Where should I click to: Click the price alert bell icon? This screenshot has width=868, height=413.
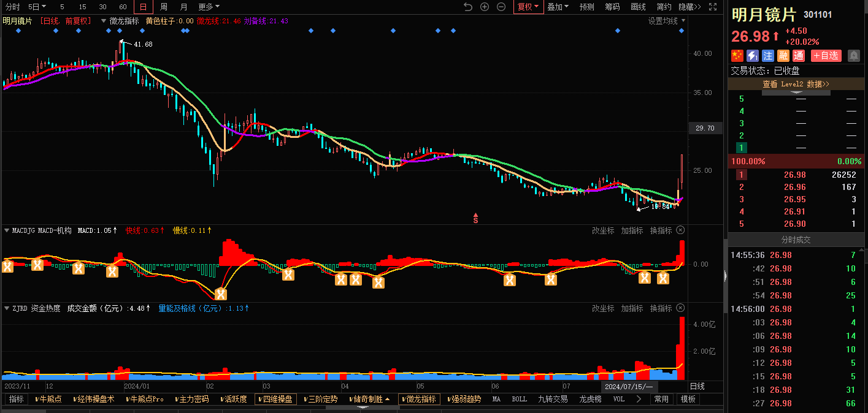coord(853,56)
